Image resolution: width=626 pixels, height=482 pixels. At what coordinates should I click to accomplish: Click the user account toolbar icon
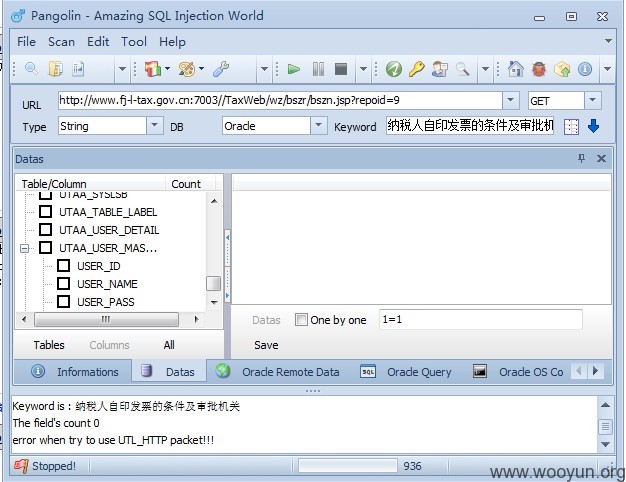[x=440, y=69]
